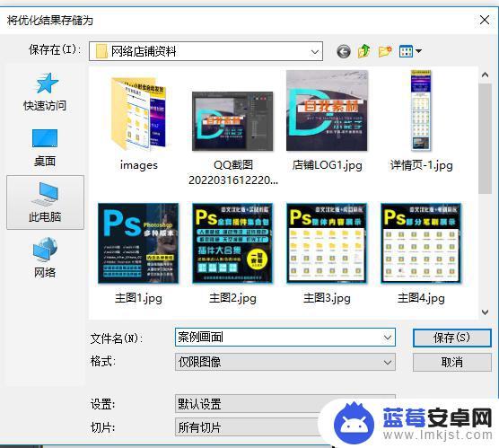Select 快速访问 in the sidebar

click(45, 92)
